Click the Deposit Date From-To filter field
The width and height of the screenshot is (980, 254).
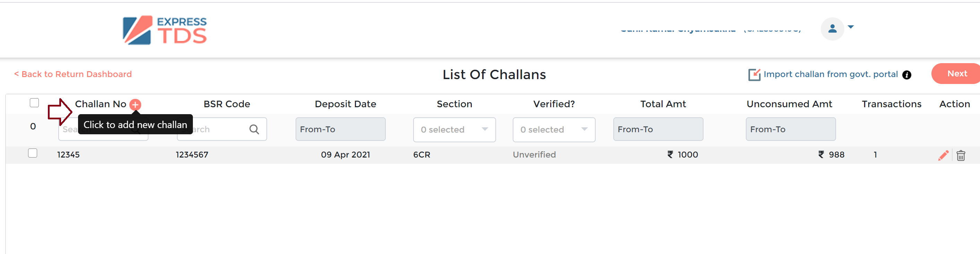coord(340,129)
